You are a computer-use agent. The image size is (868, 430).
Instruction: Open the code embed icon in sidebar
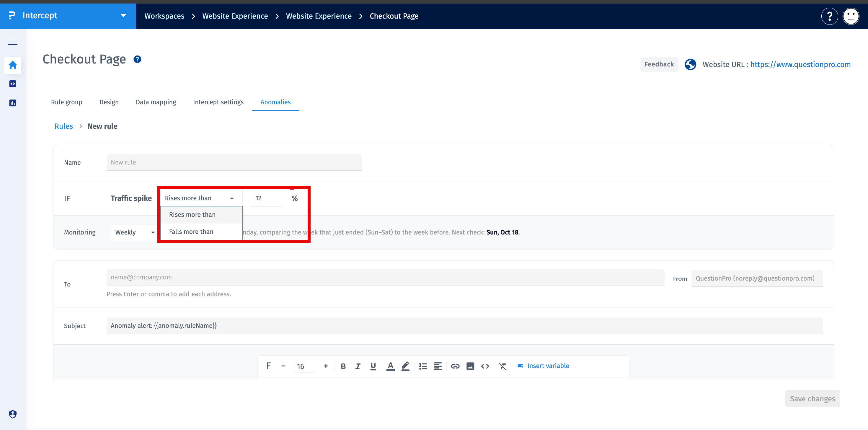[x=12, y=84]
